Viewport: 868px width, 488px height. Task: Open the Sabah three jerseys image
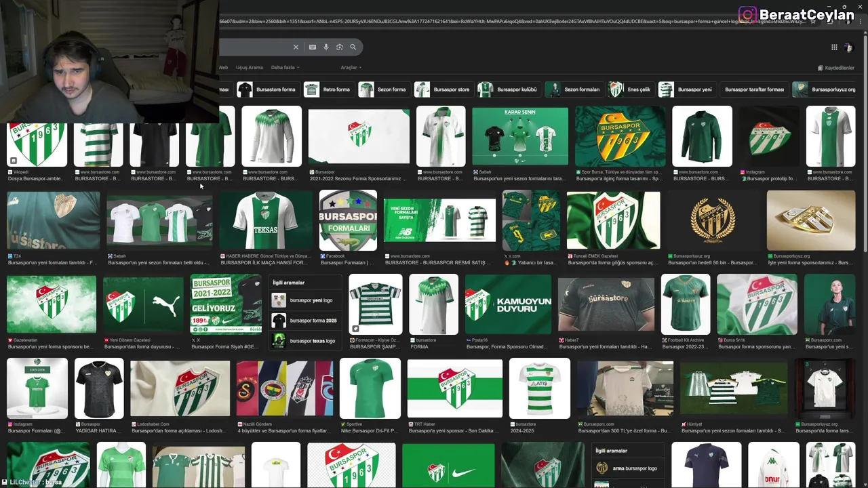tap(159, 220)
